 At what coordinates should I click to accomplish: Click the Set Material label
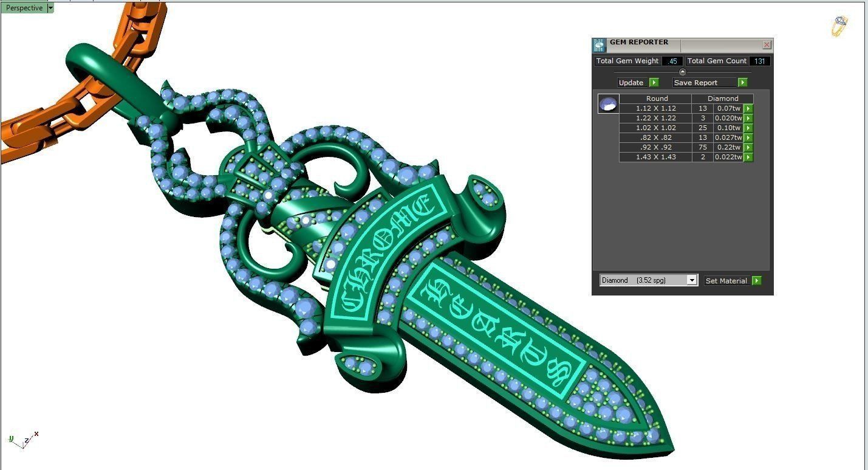tap(726, 281)
